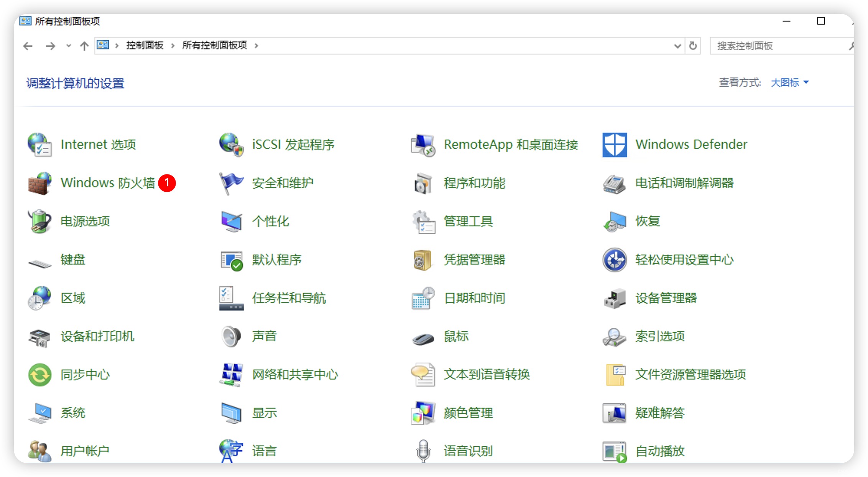Click the 声音 speaker icon
The height and width of the screenshot is (477, 868).
(231, 336)
